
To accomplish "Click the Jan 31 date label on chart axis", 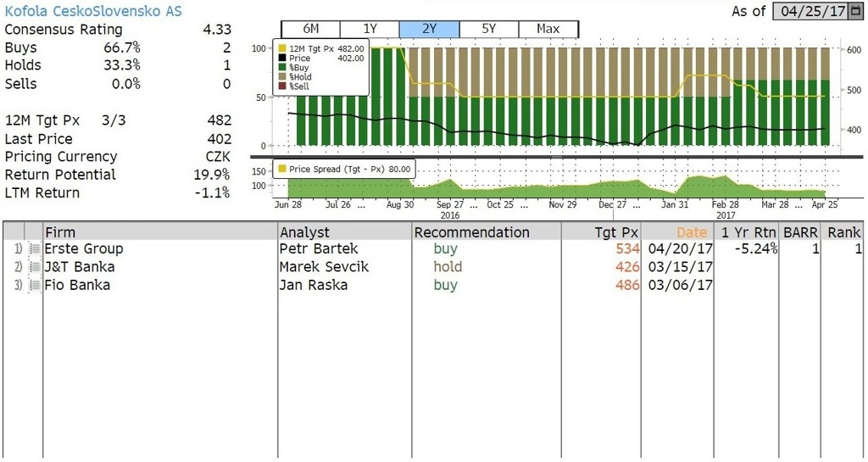I will 674,204.
